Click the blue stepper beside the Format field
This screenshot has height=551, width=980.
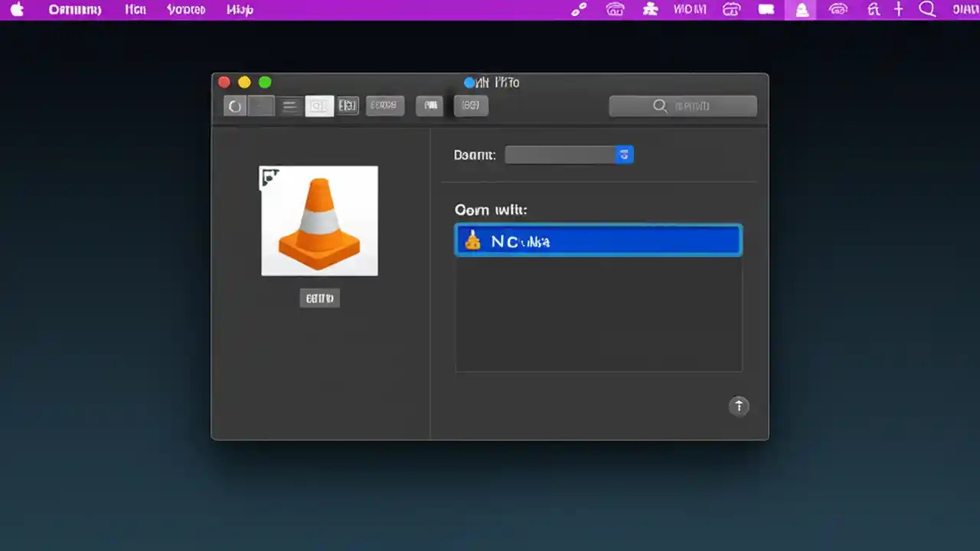624,155
